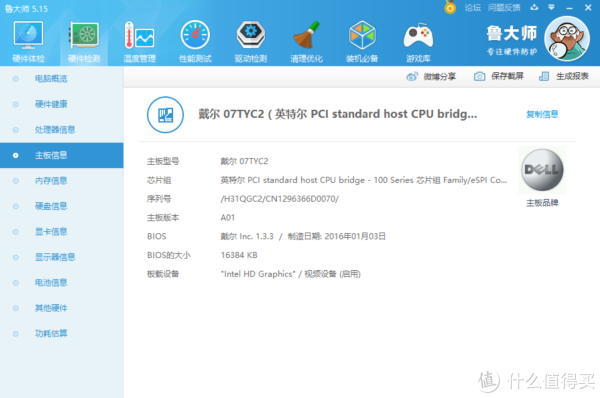This screenshot has width=600, height=398.
Task: Minimize the 鲁大师 window
Action: click(569, 8)
